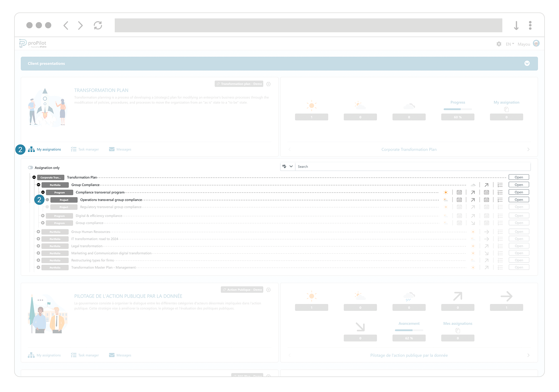Click numbered list icon on Group Compliance row
This screenshot has width=559, height=392.
(500, 185)
